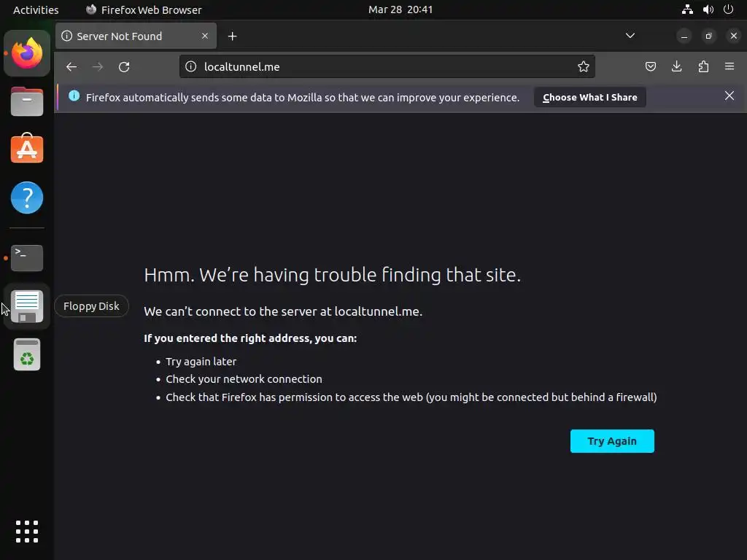This screenshot has height=560, width=747.
Task: Open Firefox Web Browser app menu
Action: point(144,9)
